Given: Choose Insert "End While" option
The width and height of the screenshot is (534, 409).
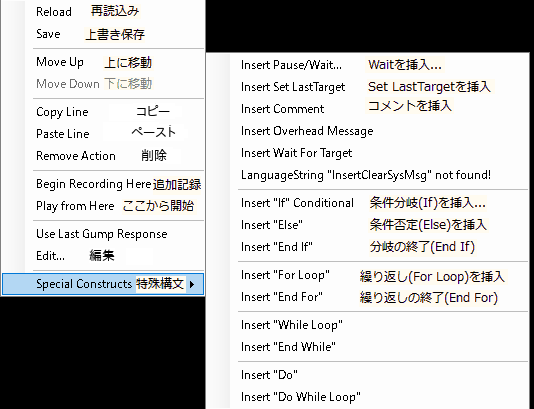Looking at the screenshot, I should [x=367, y=347].
